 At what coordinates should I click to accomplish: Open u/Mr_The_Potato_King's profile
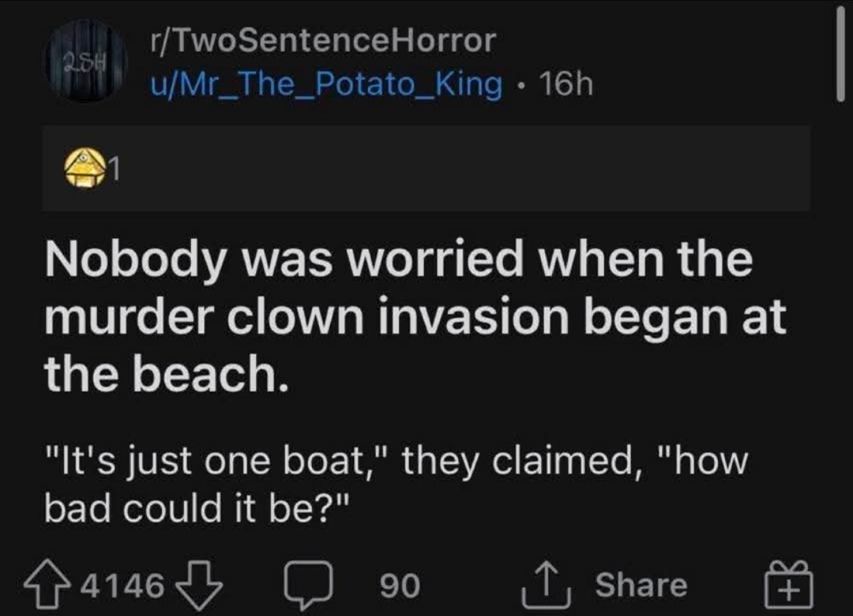coord(325,84)
